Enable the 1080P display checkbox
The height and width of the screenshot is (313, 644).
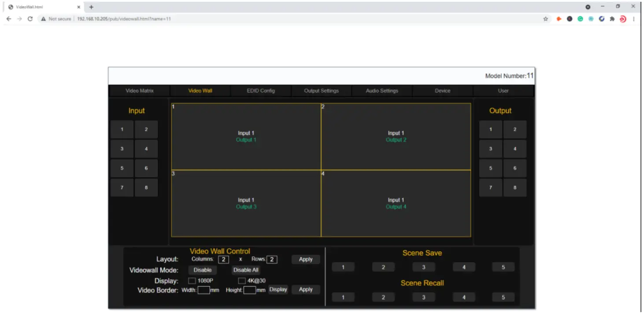click(x=192, y=280)
